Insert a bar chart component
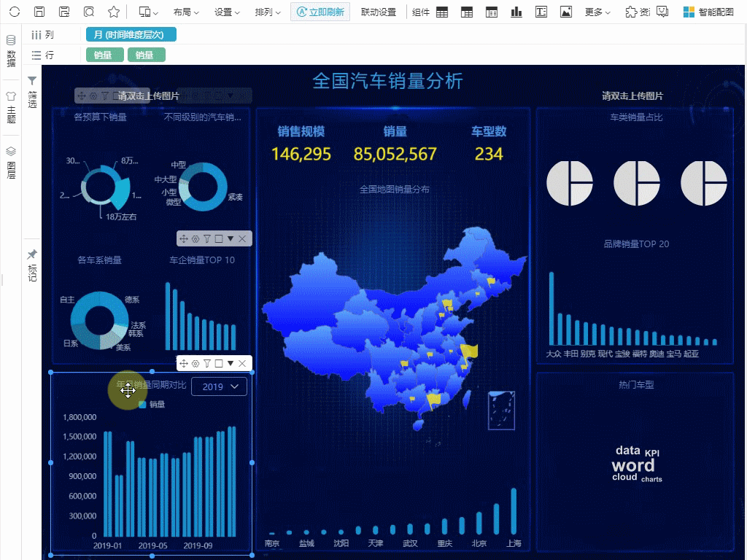 (x=516, y=12)
